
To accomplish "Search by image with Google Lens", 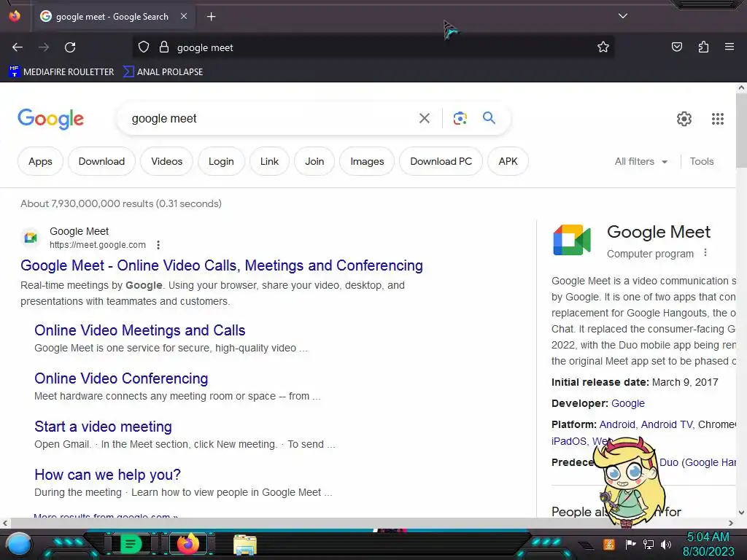I will tap(460, 118).
